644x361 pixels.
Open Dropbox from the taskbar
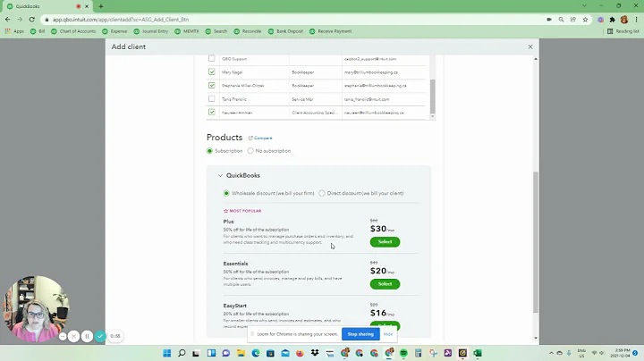[x=315, y=353]
